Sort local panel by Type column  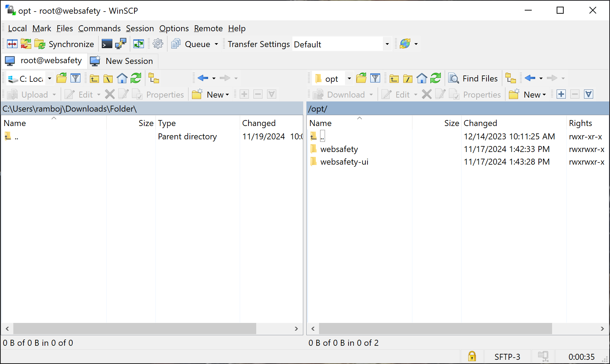198,123
